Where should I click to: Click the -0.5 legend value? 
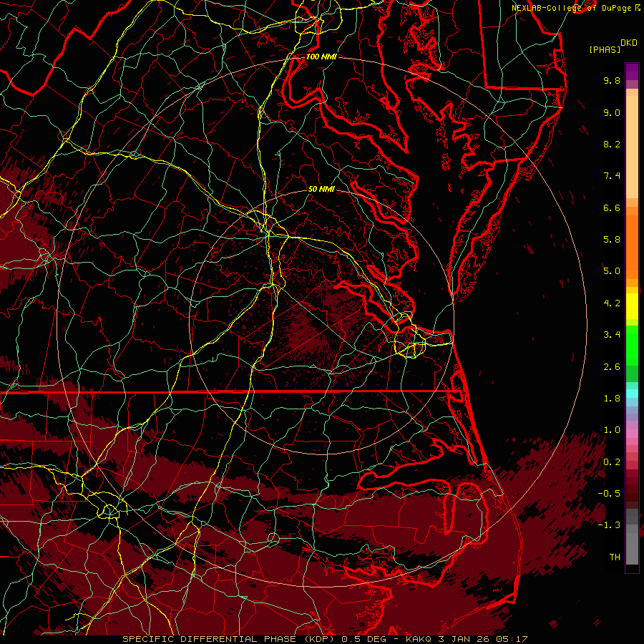pos(609,494)
